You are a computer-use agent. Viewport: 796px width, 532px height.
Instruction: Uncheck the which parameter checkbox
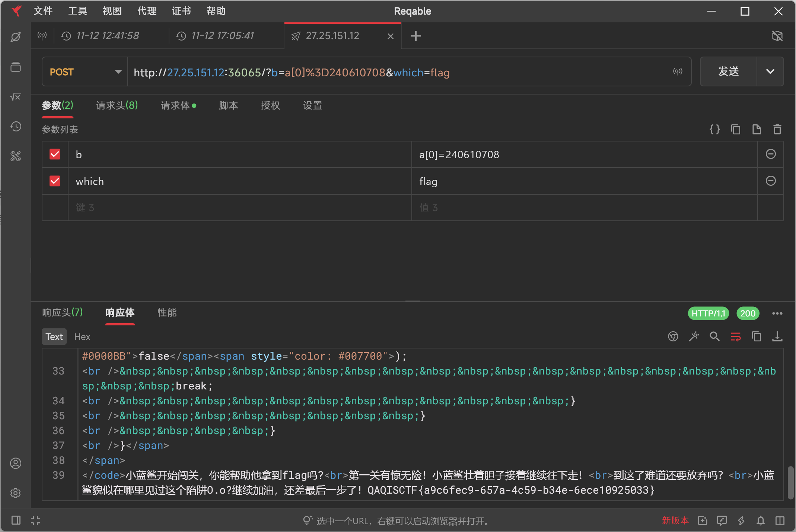point(55,181)
